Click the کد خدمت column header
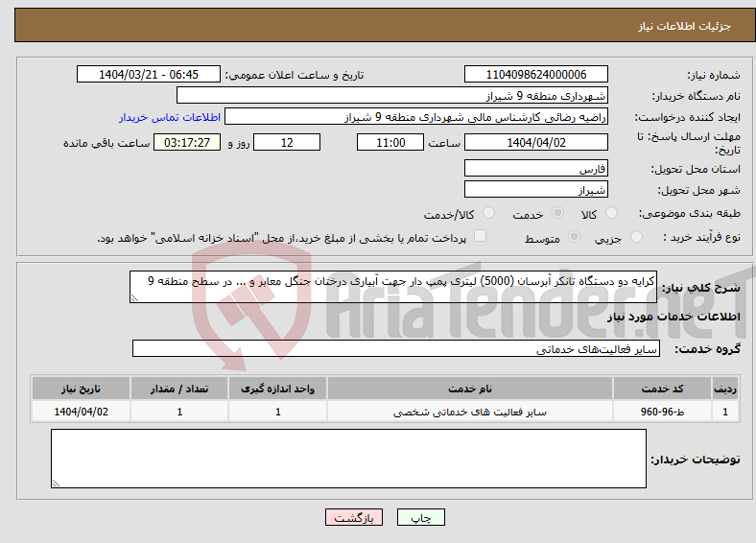The height and width of the screenshot is (543, 756). (x=663, y=389)
